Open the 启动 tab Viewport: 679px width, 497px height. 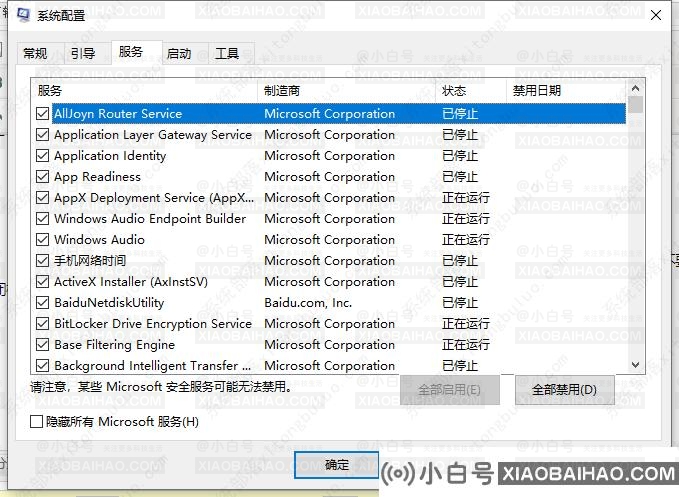[x=185, y=54]
